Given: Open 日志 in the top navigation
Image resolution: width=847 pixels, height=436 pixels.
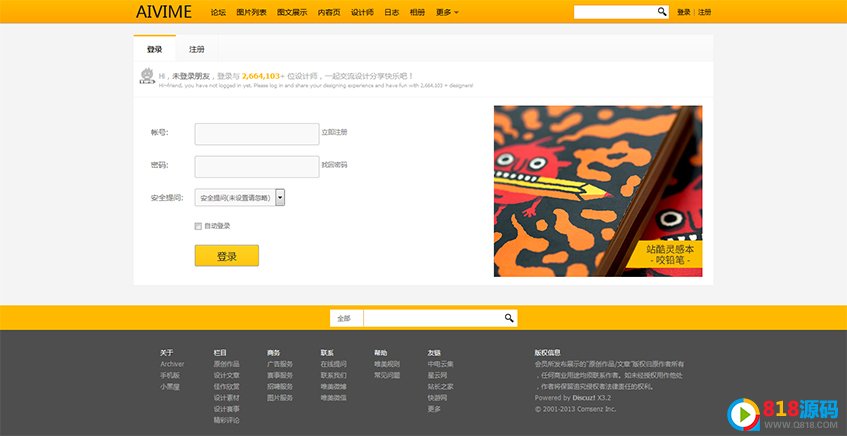Looking at the screenshot, I should point(392,12).
